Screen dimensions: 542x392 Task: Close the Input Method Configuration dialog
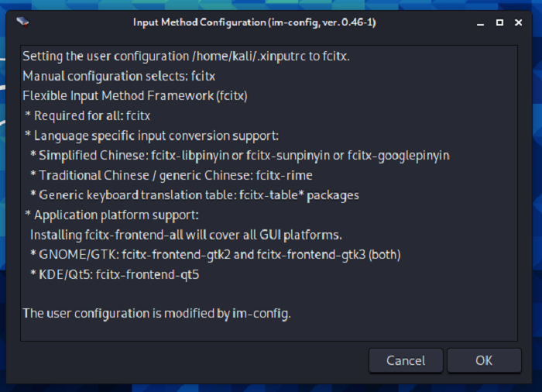click(x=519, y=22)
